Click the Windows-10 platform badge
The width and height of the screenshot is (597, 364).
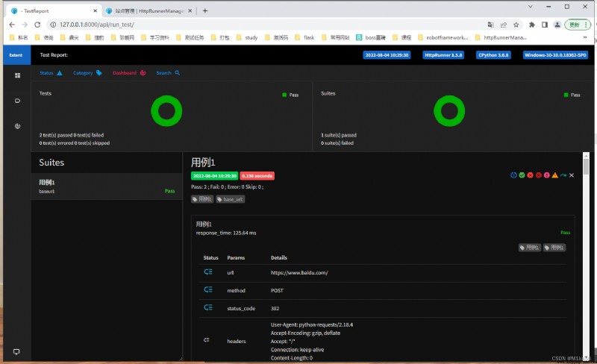tap(555, 55)
